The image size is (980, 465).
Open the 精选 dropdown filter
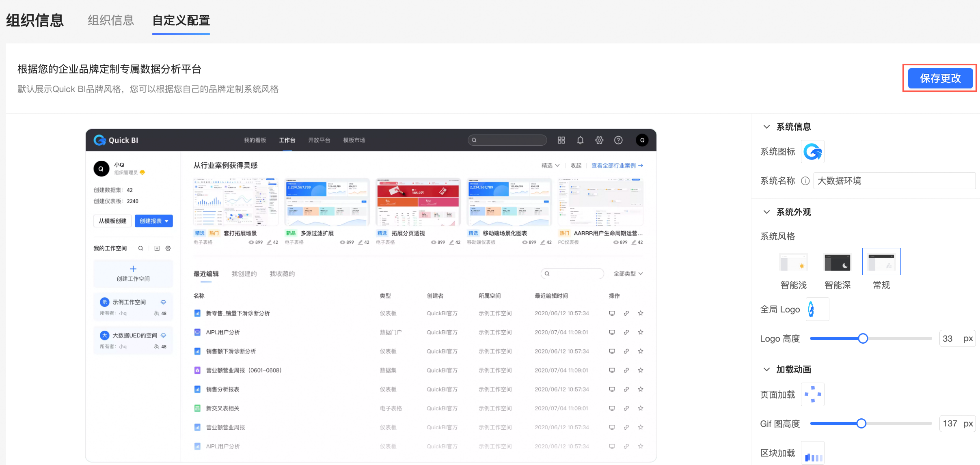[550, 166]
